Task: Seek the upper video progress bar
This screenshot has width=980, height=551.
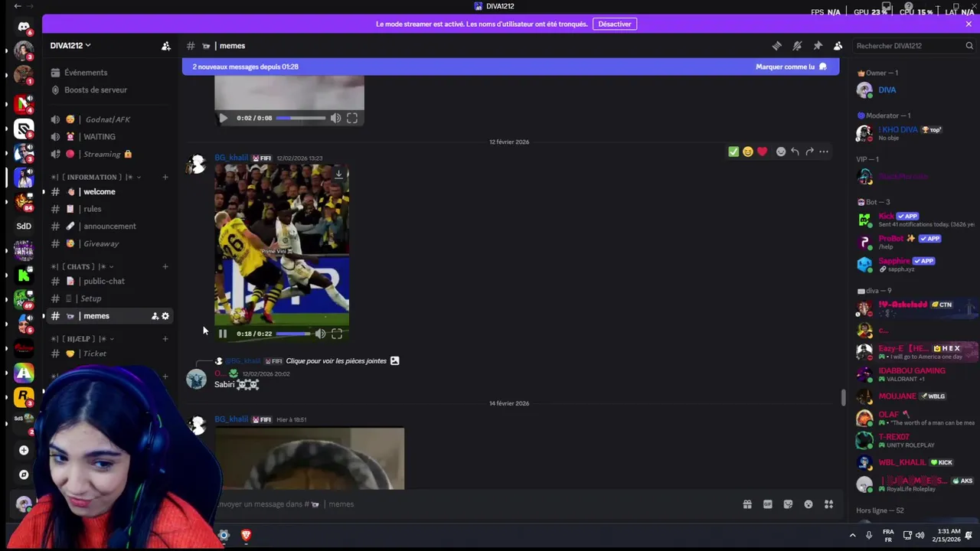Action: (x=301, y=118)
